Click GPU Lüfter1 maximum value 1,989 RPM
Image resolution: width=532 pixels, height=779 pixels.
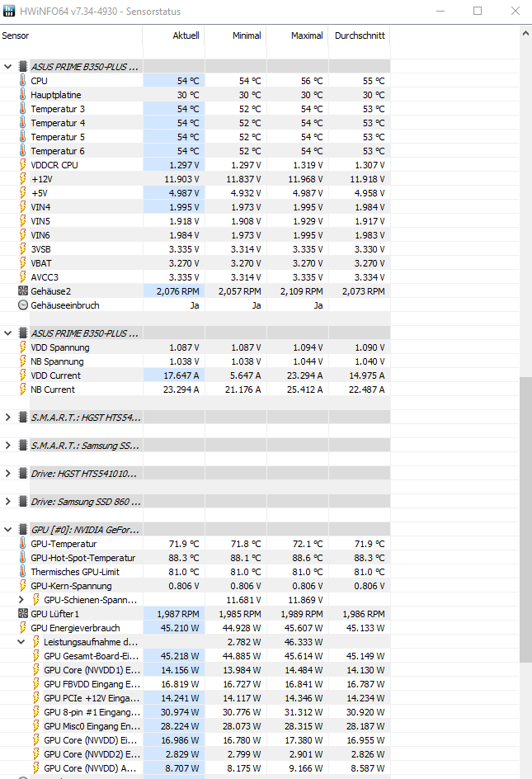pyautogui.click(x=302, y=614)
